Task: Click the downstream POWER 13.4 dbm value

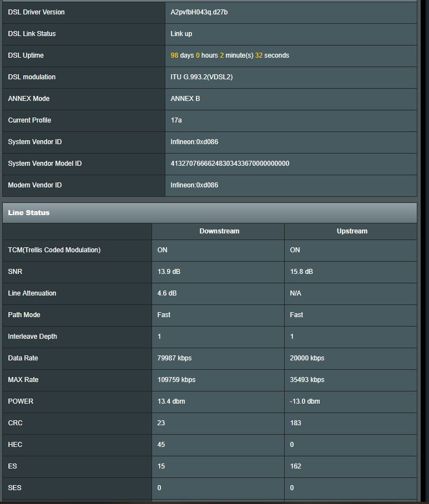Action: click(x=171, y=401)
